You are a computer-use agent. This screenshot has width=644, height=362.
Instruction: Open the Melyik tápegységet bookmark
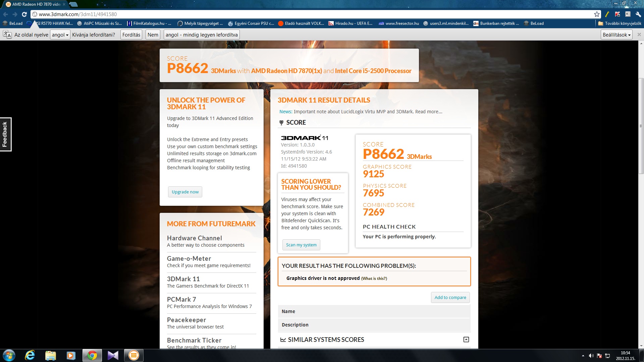coord(200,23)
